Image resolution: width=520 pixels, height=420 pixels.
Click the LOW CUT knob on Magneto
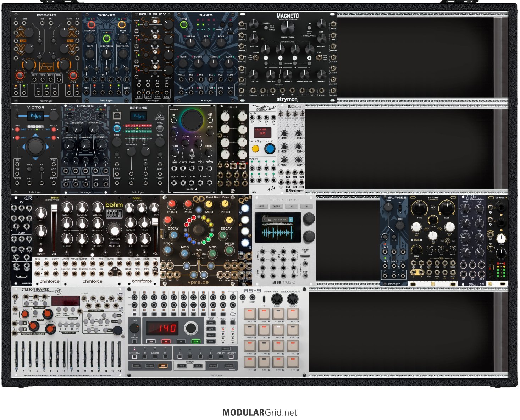pos(254,74)
